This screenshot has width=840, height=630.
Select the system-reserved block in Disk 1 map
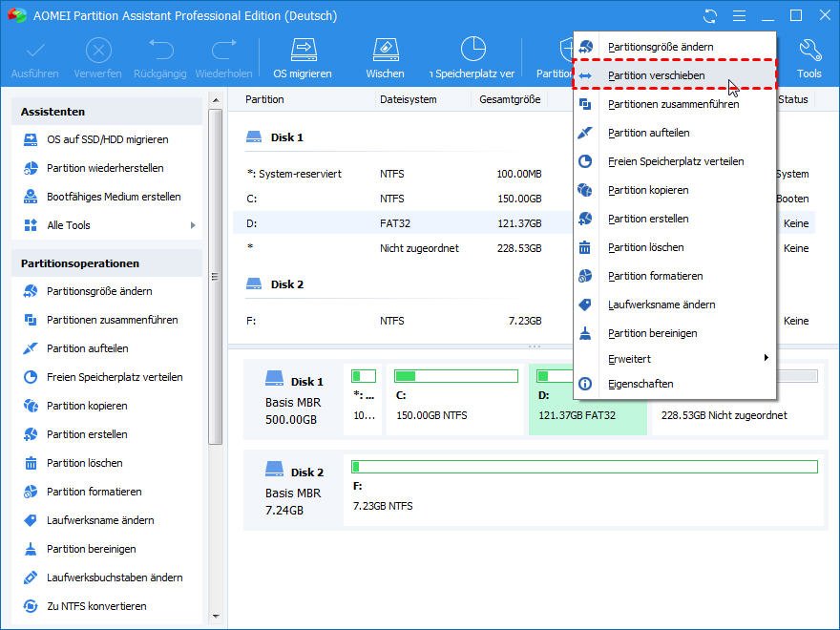(364, 399)
